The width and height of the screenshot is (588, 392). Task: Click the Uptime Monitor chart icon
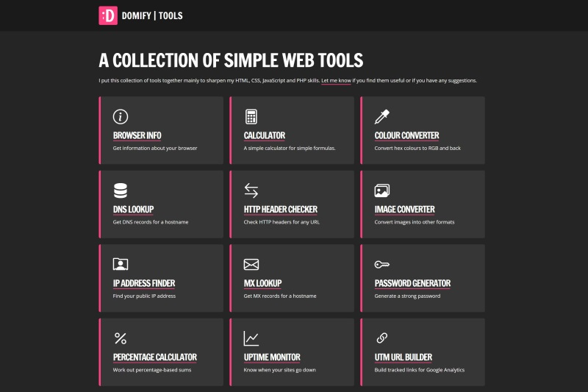(x=251, y=338)
